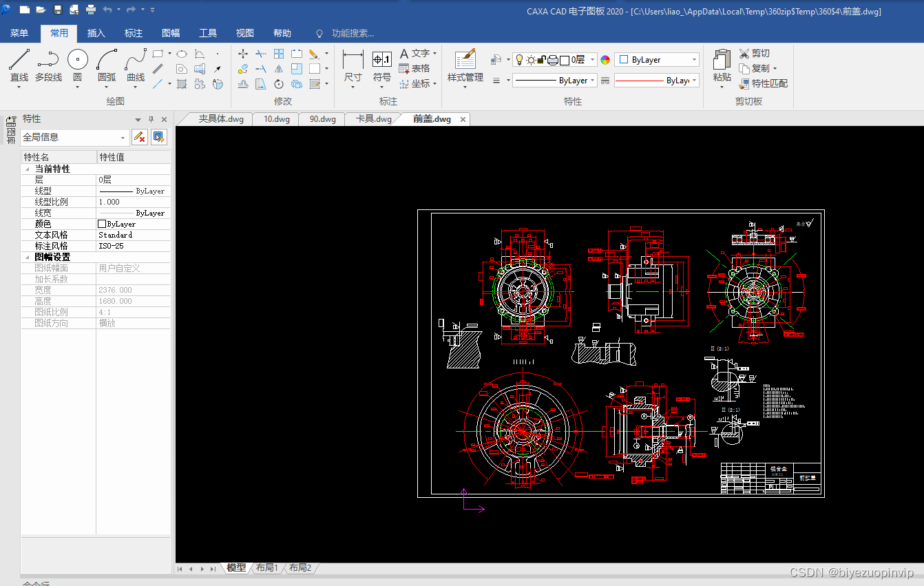Click the erase tool in the 修改 group
924x586 pixels.
[x=313, y=54]
